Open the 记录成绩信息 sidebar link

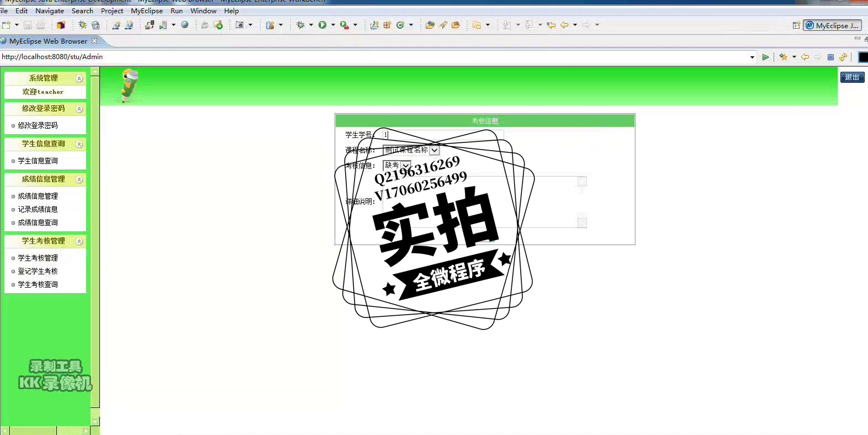click(38, 209)
